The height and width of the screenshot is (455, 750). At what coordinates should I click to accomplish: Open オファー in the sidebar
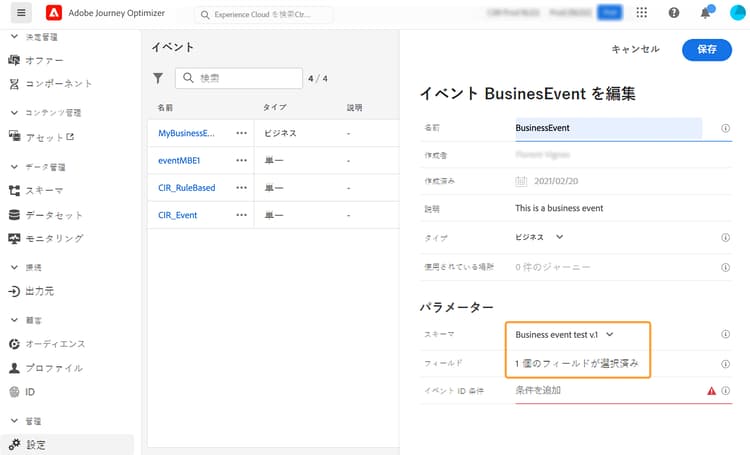pyautogui.click(x=44, y=60)
